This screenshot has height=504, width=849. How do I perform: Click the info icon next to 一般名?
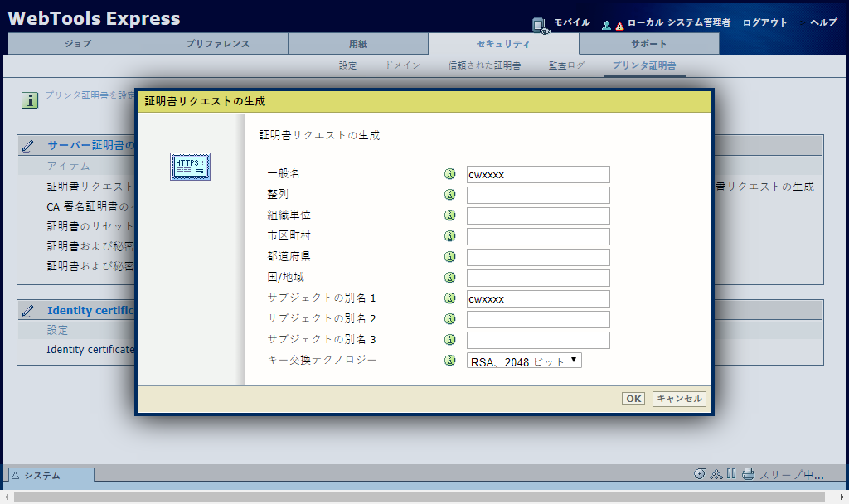[x=450, y=174]
